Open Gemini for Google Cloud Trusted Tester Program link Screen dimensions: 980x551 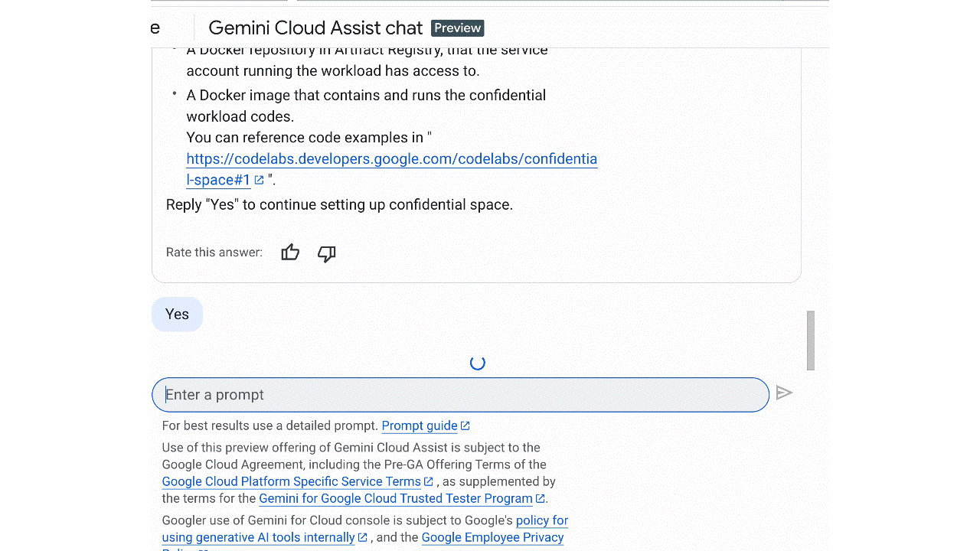[396, 498]
